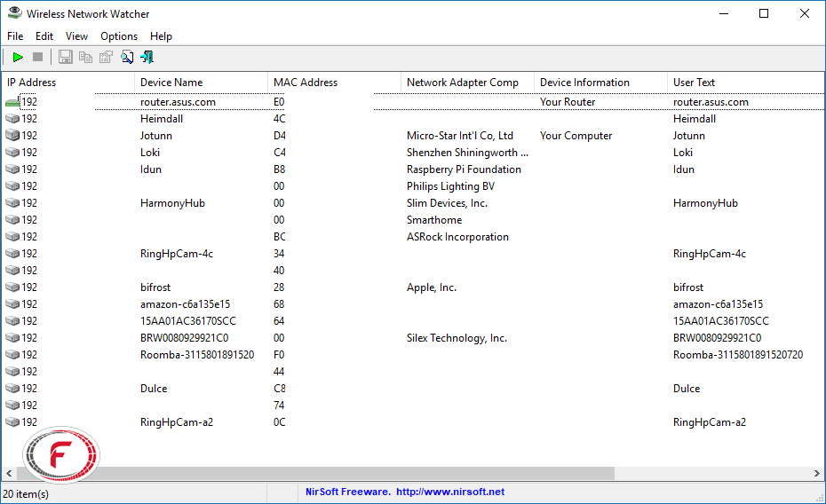Image resolution: width=826 pixels, height=504 pixels.
Task: Click device icon in the Loki row
Action: pos(12,153)
